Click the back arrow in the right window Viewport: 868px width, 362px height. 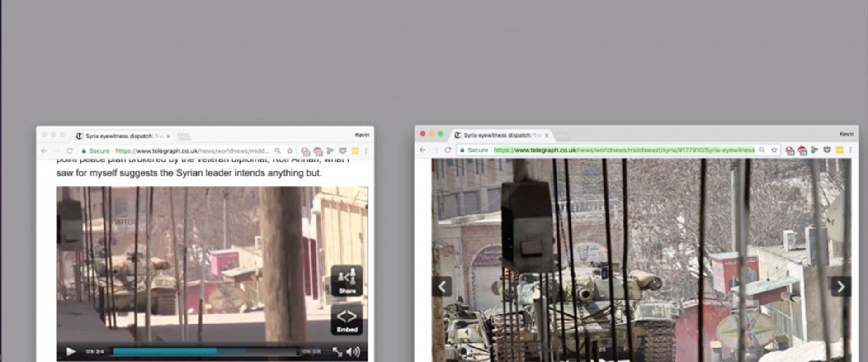tap(422, 150)
